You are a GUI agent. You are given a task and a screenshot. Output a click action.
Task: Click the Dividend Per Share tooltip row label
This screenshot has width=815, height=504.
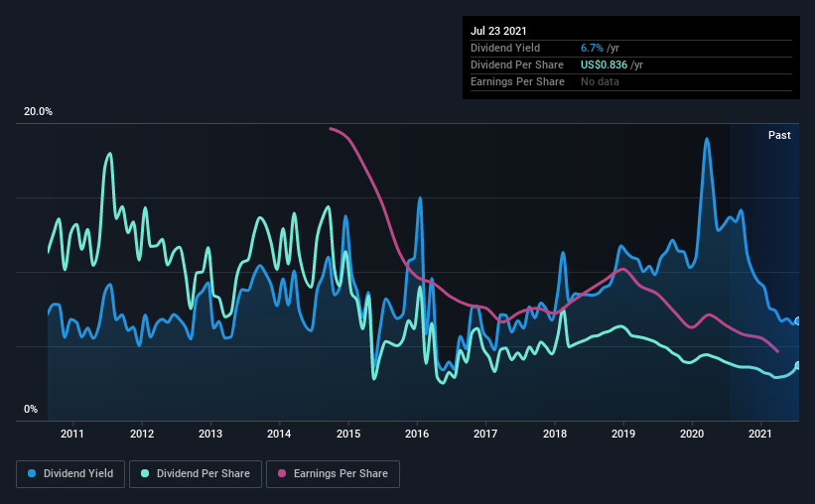tap(516, 64)
